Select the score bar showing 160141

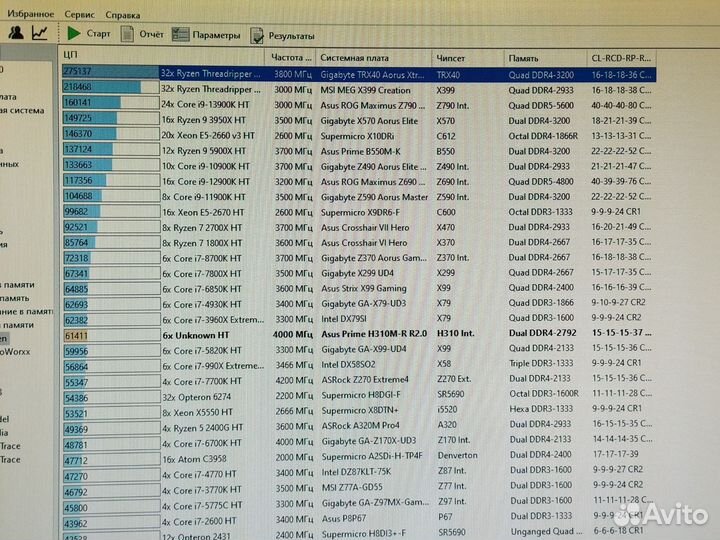(x=111, y=102)
